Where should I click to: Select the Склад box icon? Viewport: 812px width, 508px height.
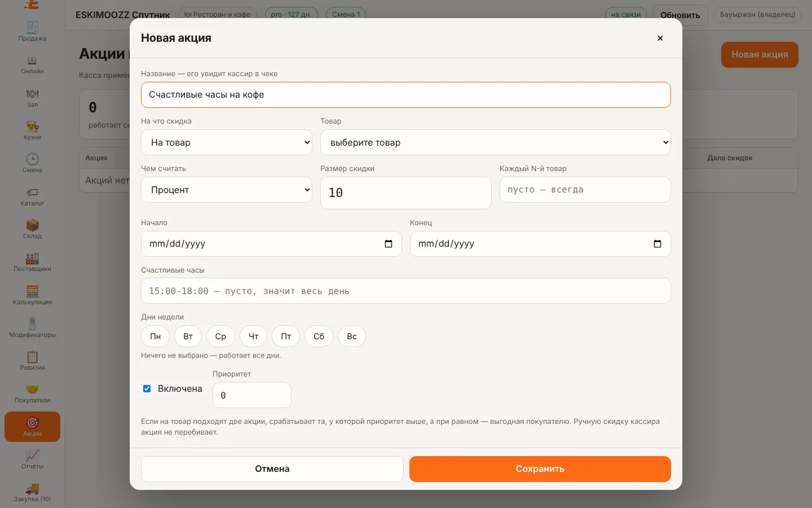(32, 225)
